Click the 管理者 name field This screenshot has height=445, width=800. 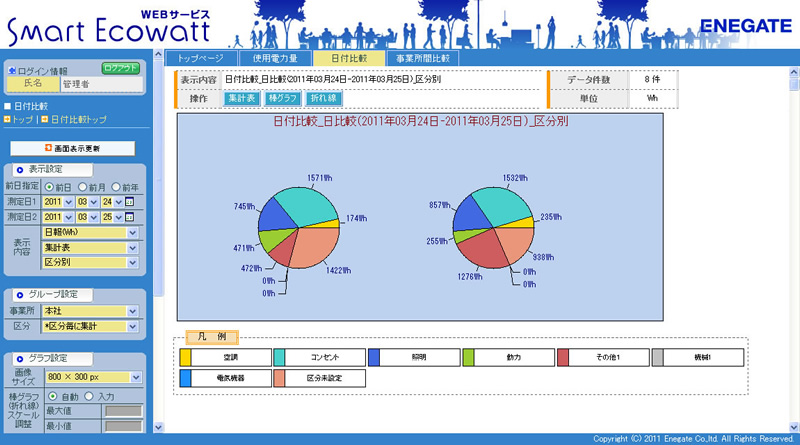102,84
